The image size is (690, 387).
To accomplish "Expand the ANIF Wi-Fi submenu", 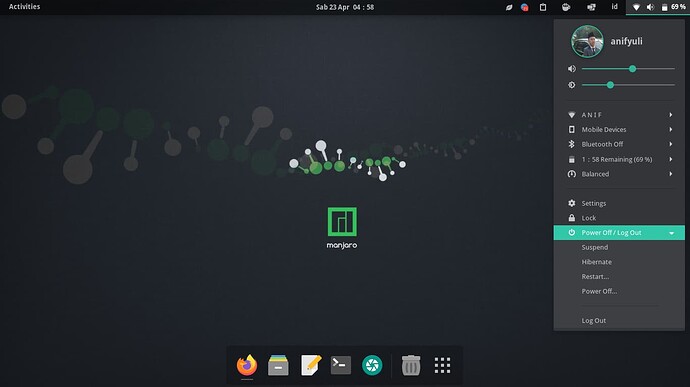I will click(620, 115).
